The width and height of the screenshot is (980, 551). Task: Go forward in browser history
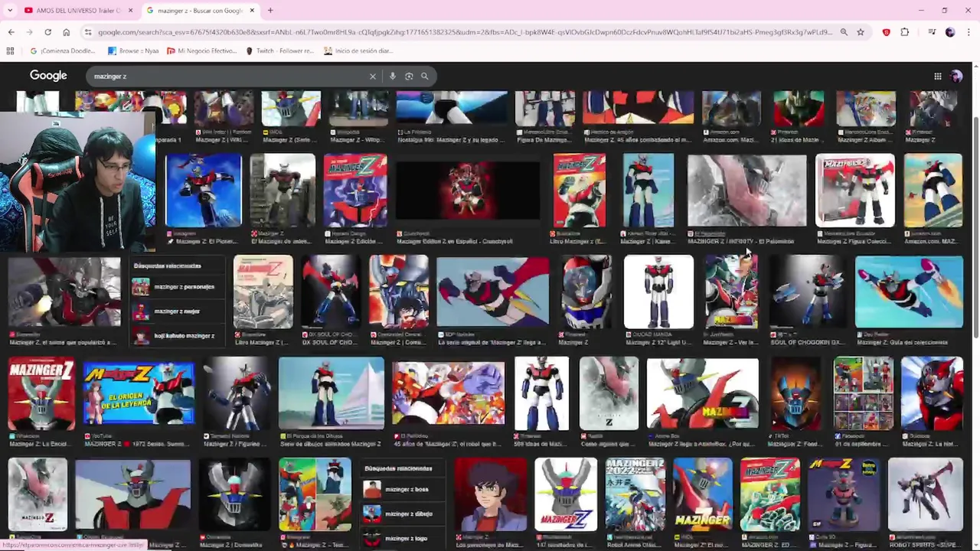tap(29, 32)
